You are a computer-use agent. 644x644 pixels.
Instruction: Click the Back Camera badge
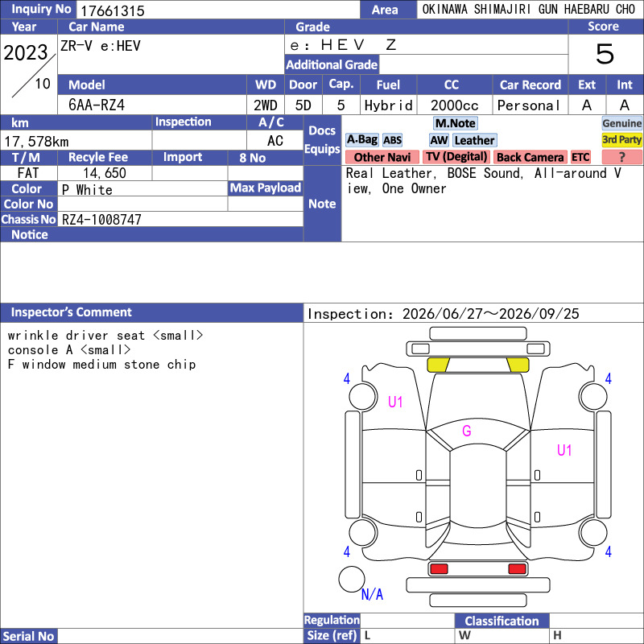[x=530, y=157]
